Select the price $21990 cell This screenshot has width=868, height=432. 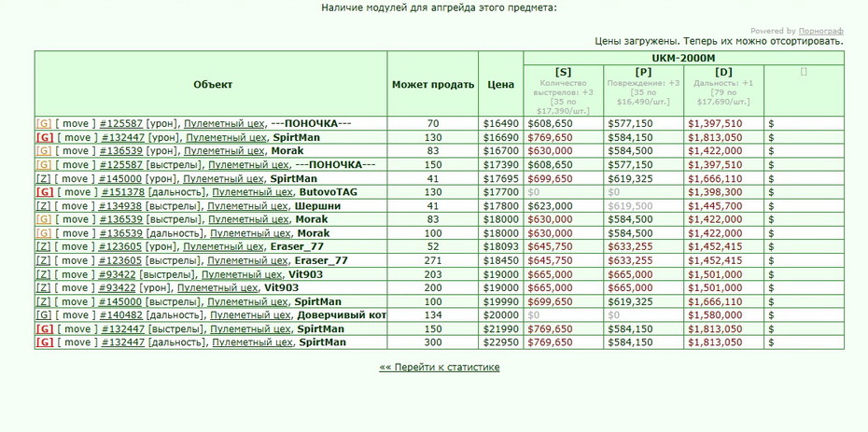coord(501,329)
